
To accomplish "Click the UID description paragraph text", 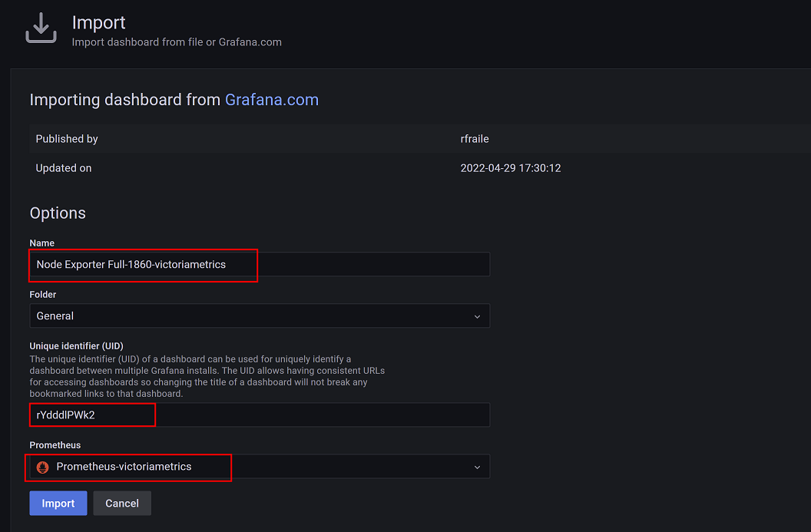I will pos(206,376).
